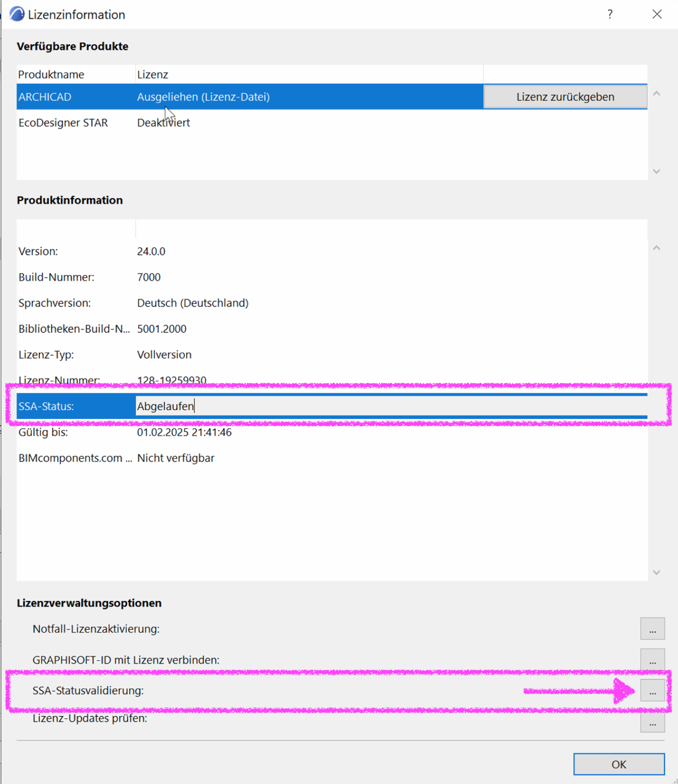Image resolution: width=678 pixels, height=784 pixels.
Task: Select the EcoDesigner STAR product row
Action: [x=332, y=123]
